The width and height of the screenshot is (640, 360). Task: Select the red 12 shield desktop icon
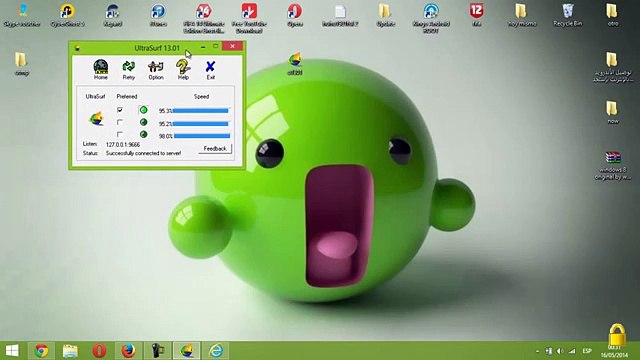click(476, 15)
